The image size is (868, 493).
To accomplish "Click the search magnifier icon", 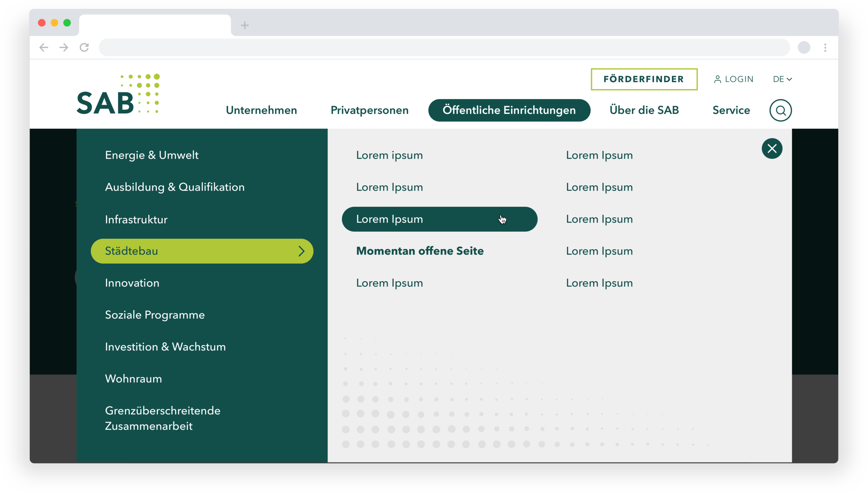I will point(780,110).
